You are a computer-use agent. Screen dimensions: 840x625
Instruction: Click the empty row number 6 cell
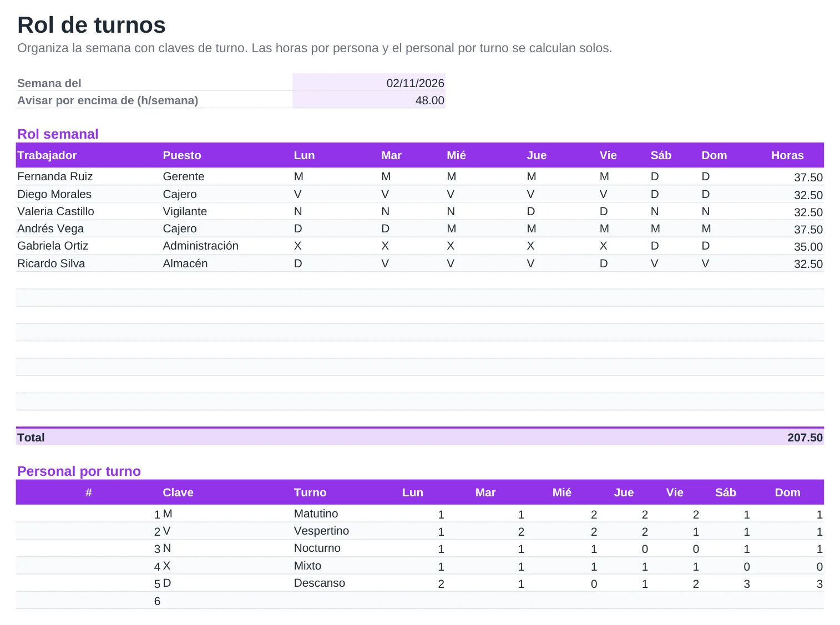pyautogui.click(x=157, y=601)
